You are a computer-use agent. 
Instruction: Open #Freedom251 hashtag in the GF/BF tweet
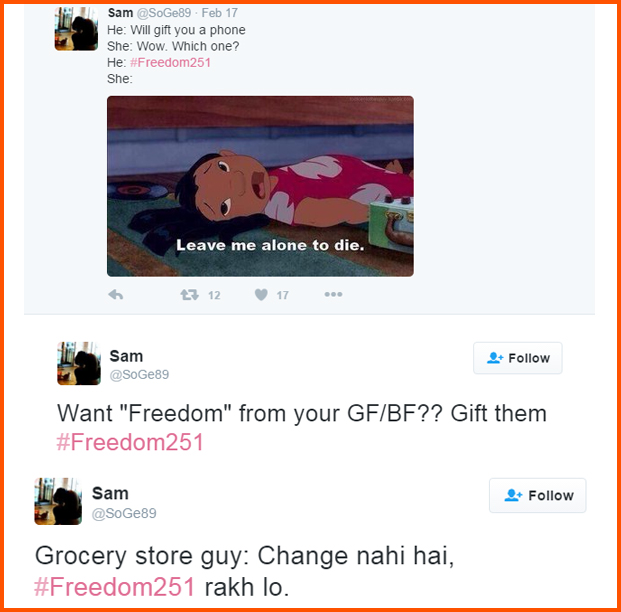click(x=130, y=442)
